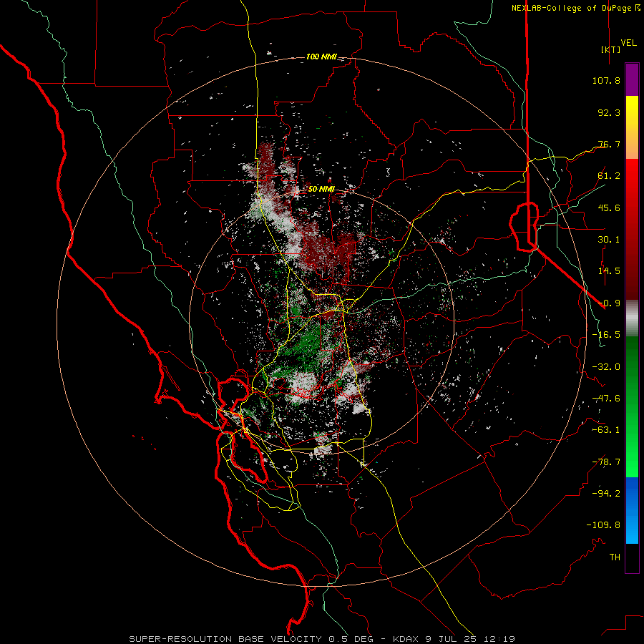
Task: Click the 61.2 velocity scale value
Action: [609, 176]
